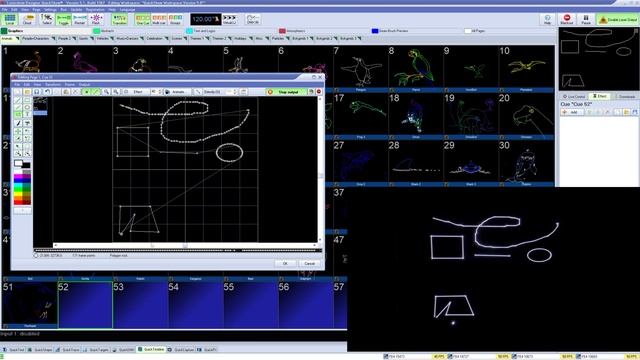Open the Sports tab dropdown arrow

coord(92,38)
